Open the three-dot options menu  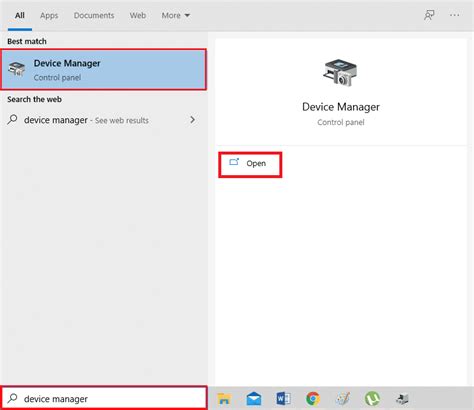(x=454, y=15)
